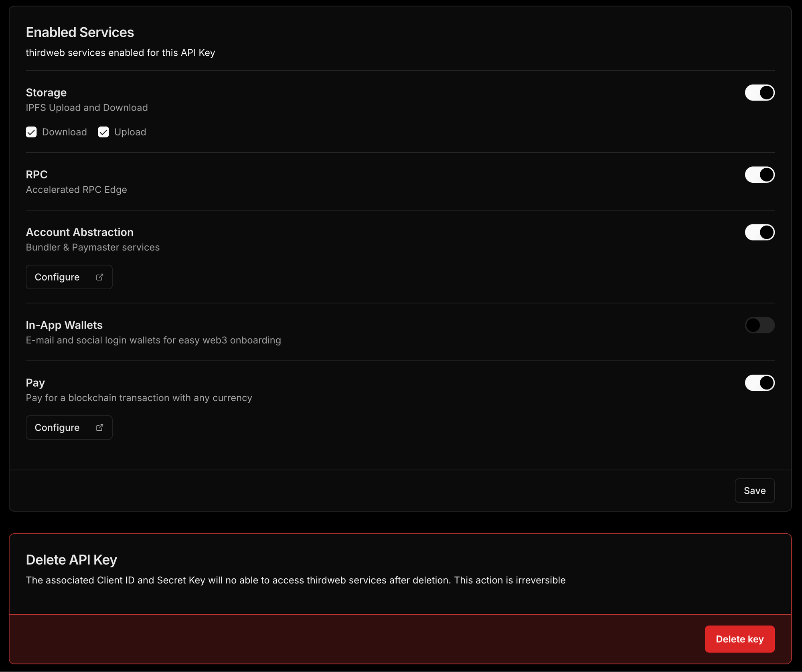Click the Upload label text
802x672 pixels.
[x=130, y=132]
